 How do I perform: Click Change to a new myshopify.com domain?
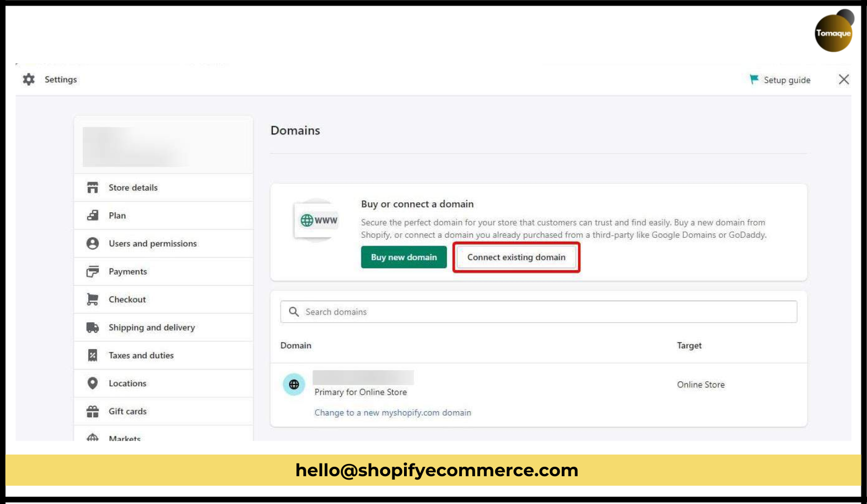(393, 413)
